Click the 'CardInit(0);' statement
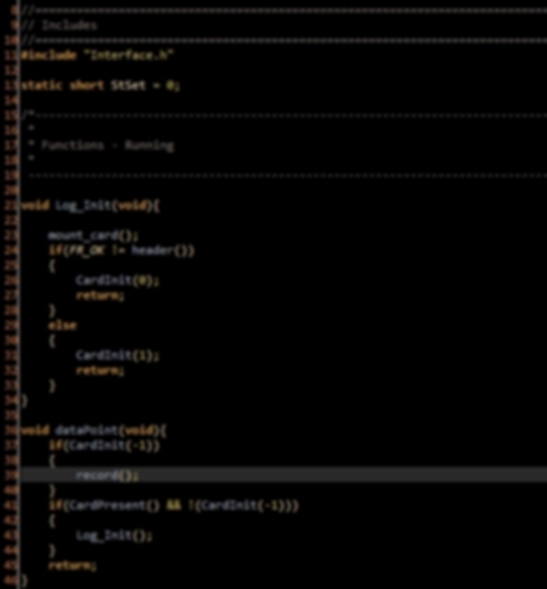The width and height of the screenshot is (547, 589). click(118, 281)
